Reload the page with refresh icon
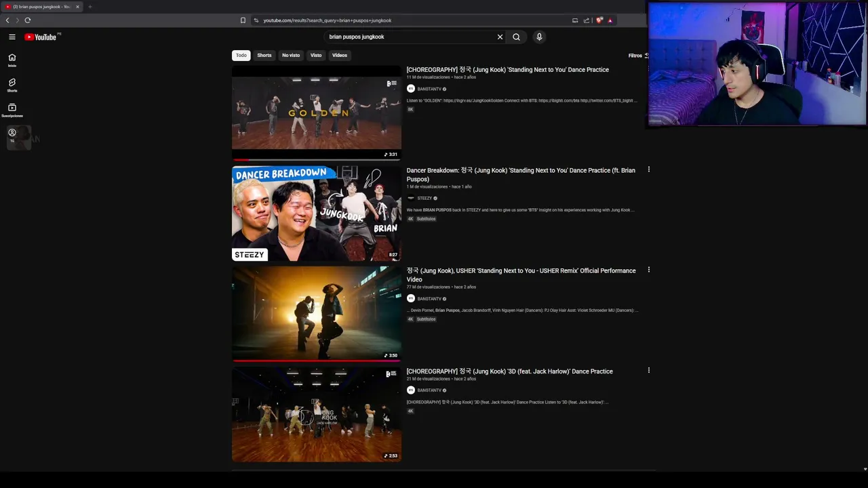The width and height of the screenshot is (868, 488). [28, 20]
